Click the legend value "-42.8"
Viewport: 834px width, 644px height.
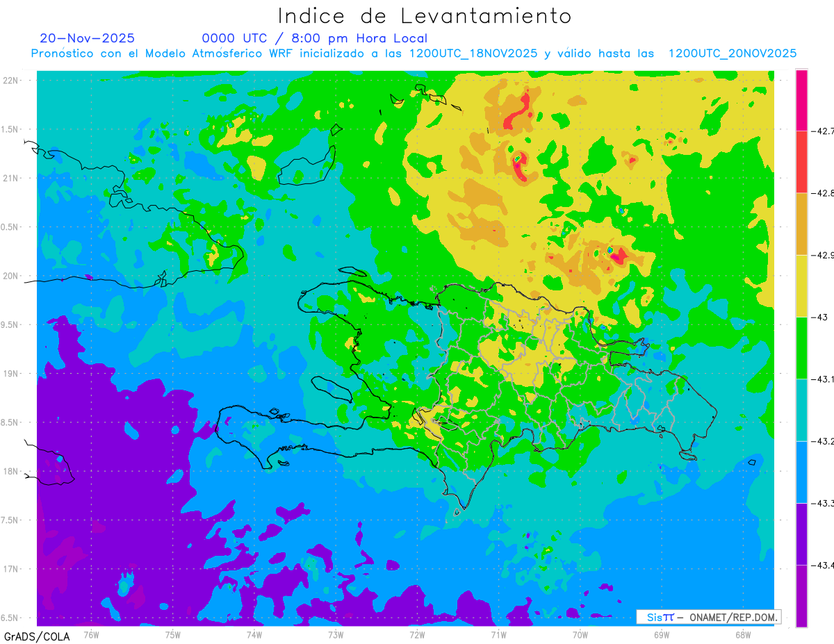[824, 192]
